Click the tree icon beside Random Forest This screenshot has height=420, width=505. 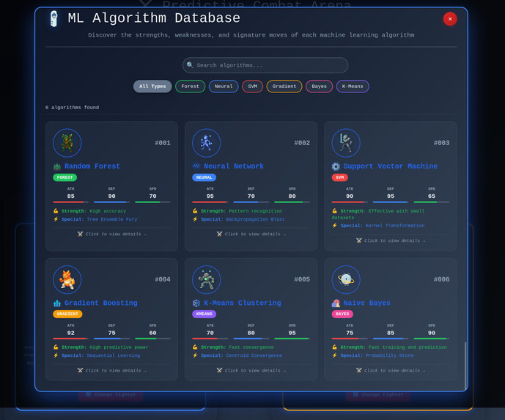[57, 166]
